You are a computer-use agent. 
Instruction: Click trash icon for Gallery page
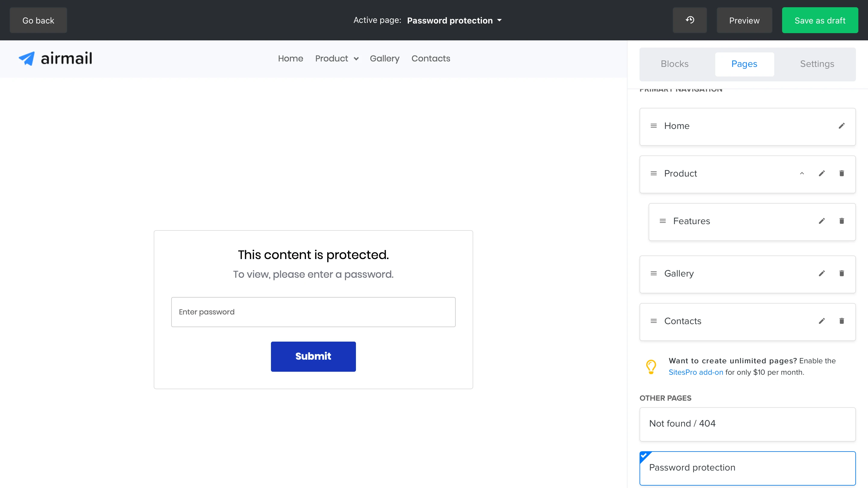tap(841, 274)
